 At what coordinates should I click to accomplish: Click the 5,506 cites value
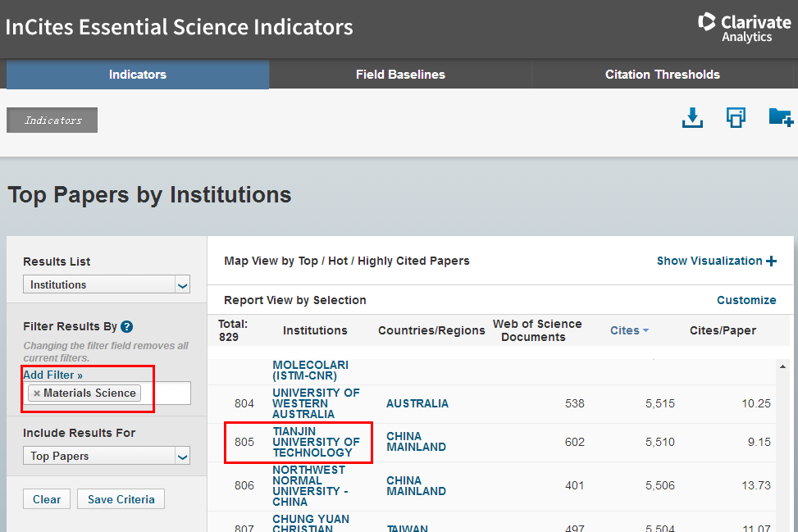(x=660, y=486)
